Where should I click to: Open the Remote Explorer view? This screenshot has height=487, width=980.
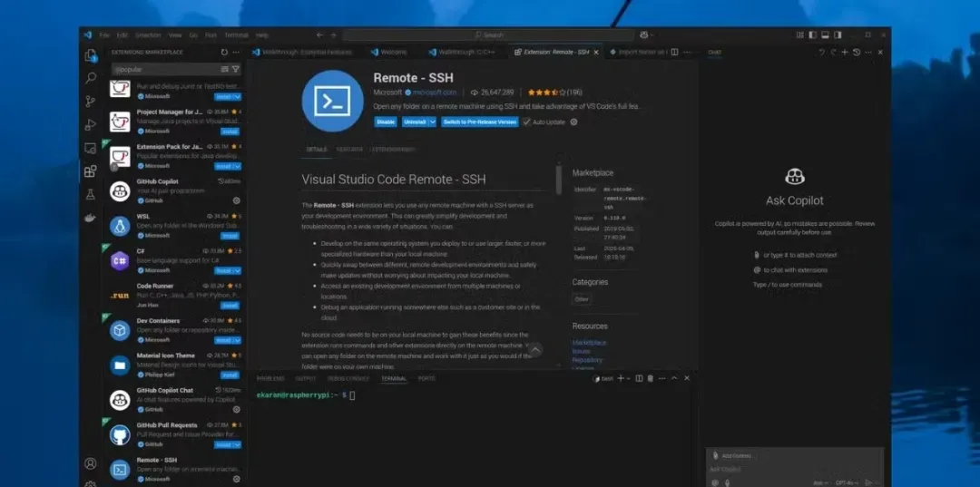coord(91,148)
